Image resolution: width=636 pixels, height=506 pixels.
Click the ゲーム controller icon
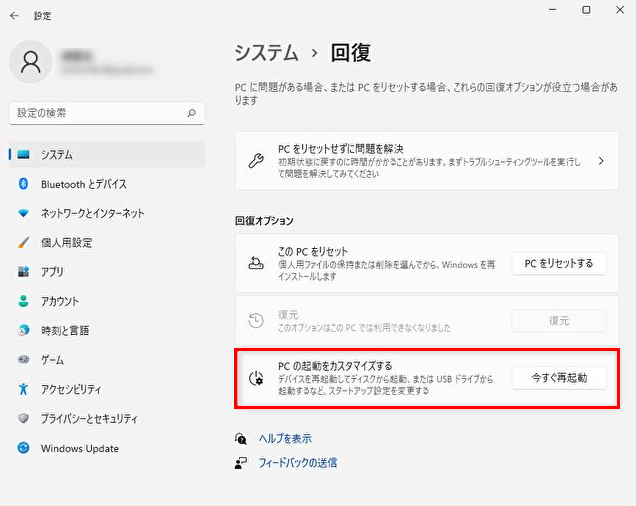tap(24, 360)
